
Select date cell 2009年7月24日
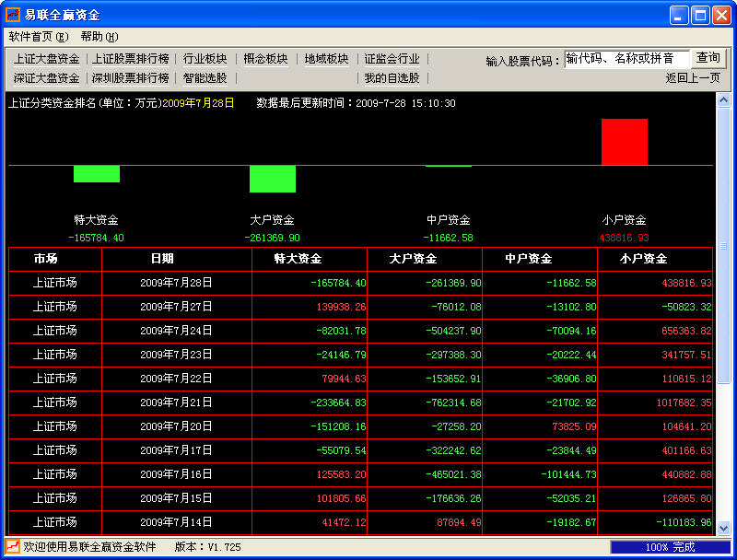pos(176,331)
